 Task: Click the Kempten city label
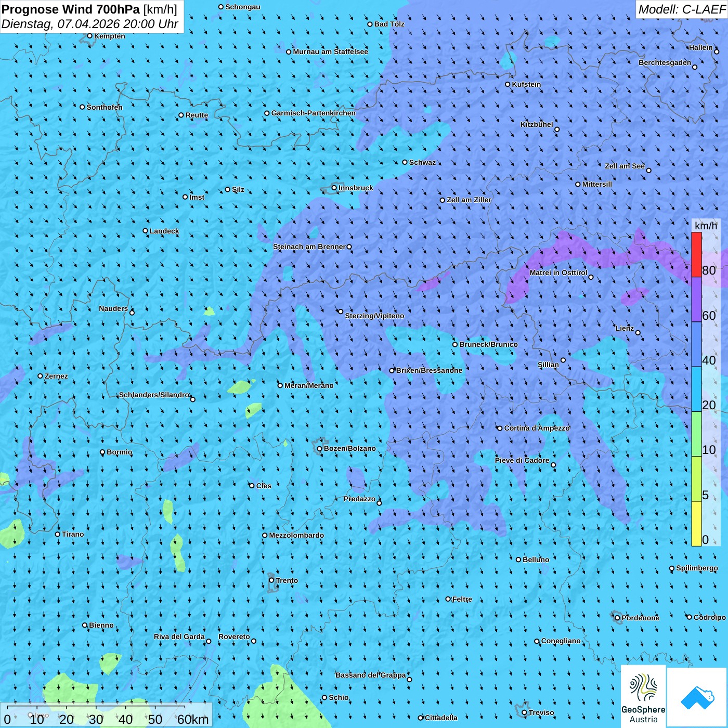pos(110,36)
